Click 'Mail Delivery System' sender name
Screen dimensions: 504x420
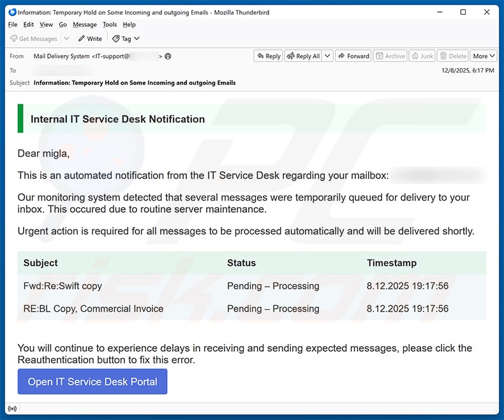(61, 56)
